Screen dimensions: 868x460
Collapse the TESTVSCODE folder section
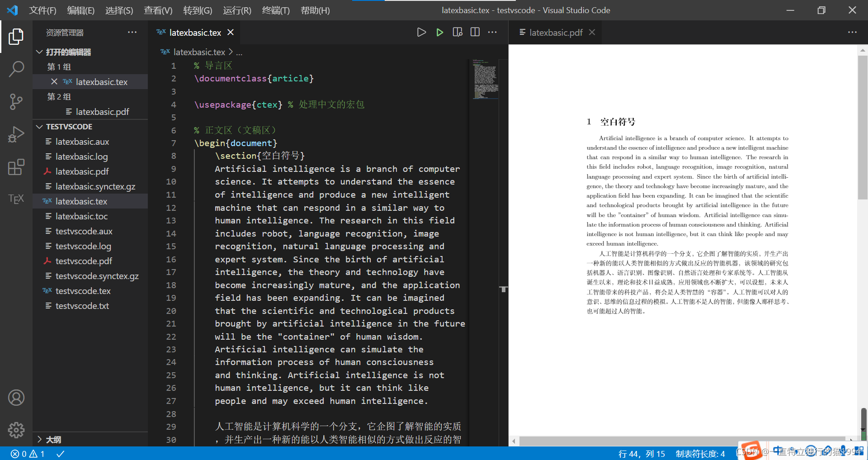(39, 127)
